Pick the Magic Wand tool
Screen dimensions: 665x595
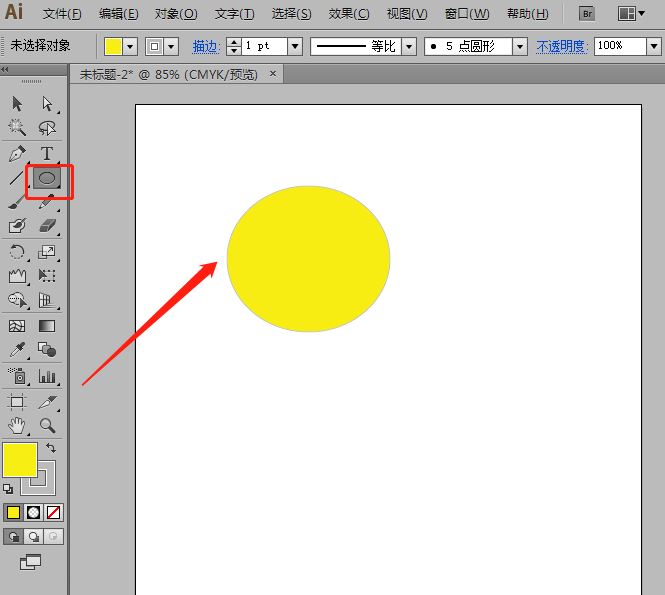(x=17, y=128)
